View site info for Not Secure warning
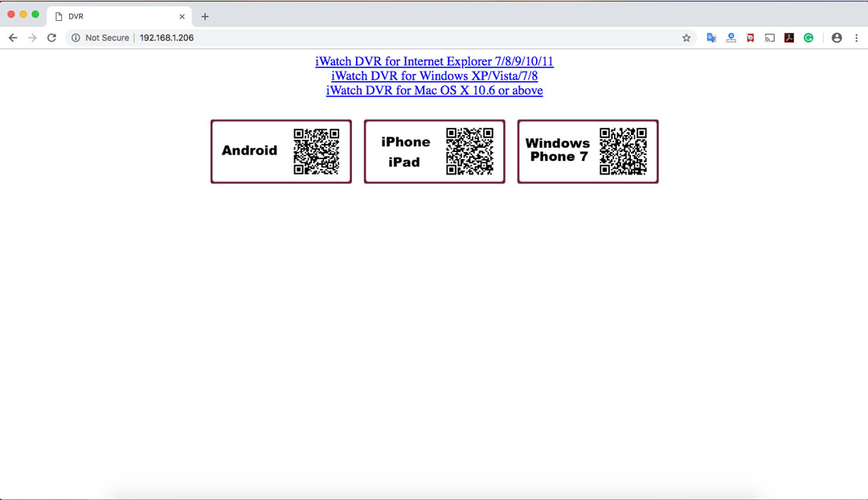The width and height of the screenshot is (868, 500). point(100,38)
